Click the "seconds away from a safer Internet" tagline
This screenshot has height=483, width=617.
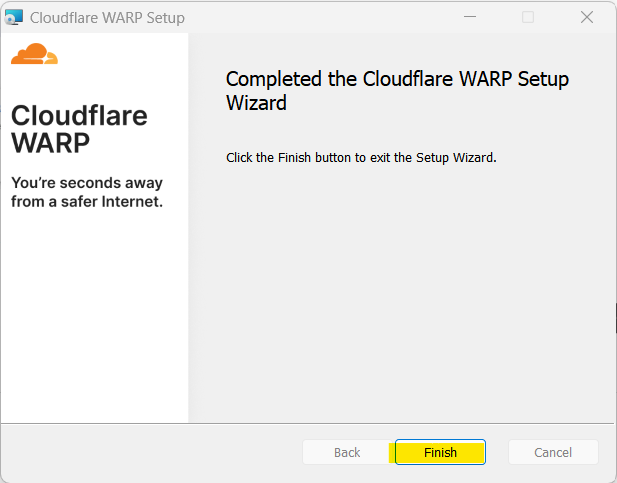[86, 192]
